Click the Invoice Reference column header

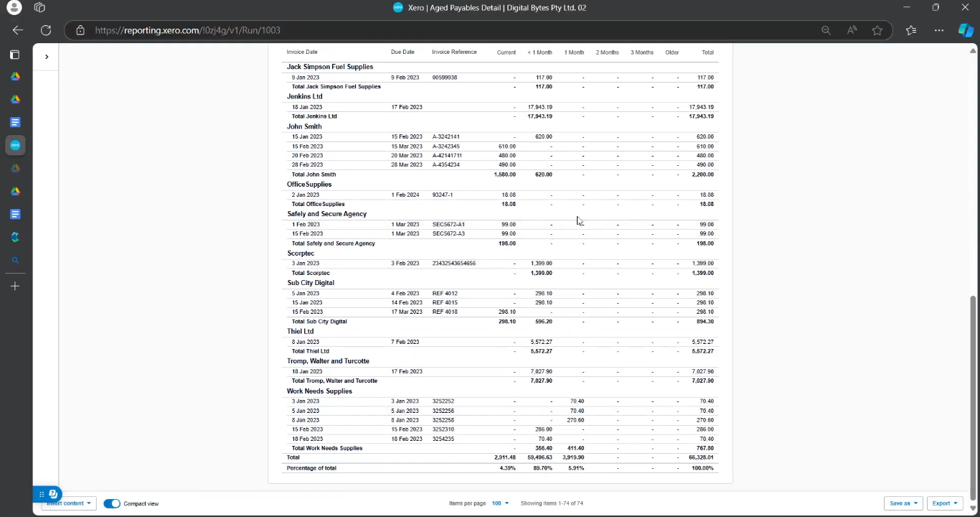click(x=454, y=52)
